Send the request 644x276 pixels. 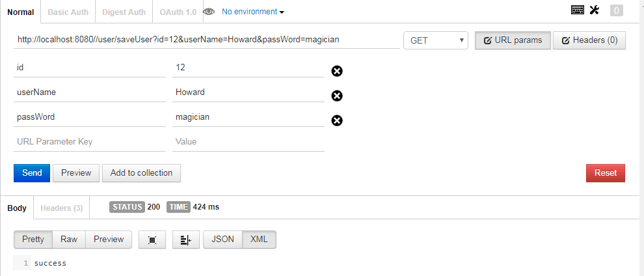[x=32, y=173]
